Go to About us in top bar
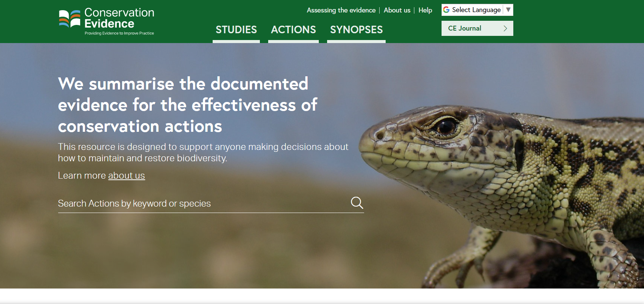Image resolution: width=644 pixels, height=304 pixels. tap(397, 10)
